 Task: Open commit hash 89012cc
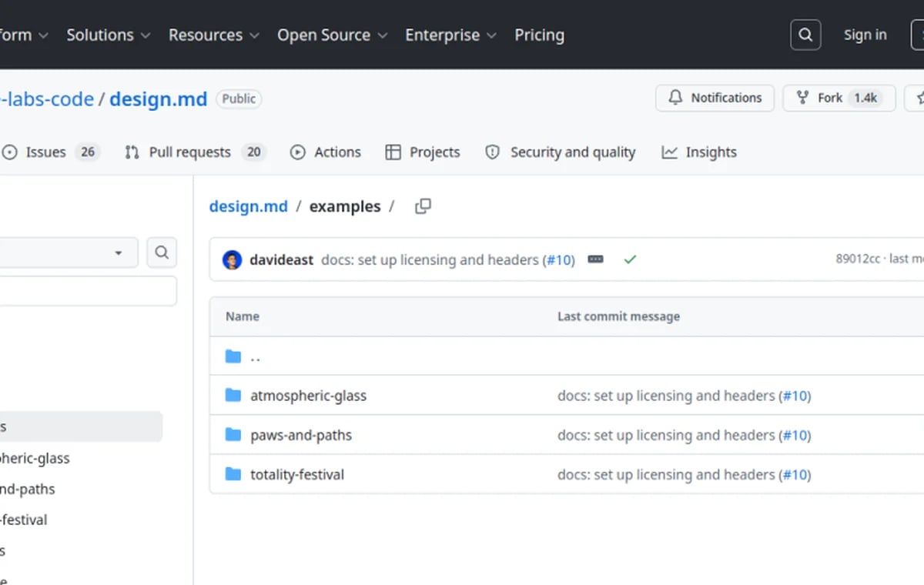pyautogui.click(x=858, y=259)
